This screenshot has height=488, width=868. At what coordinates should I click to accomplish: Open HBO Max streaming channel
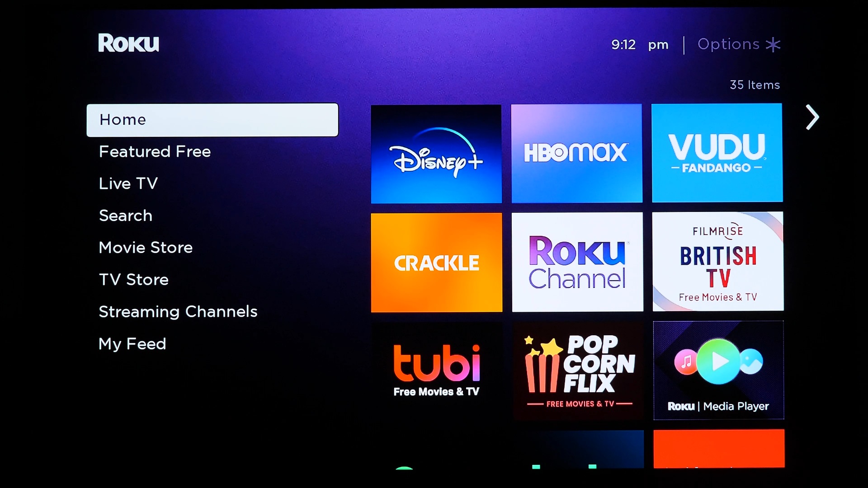click(x=576, y=153)
